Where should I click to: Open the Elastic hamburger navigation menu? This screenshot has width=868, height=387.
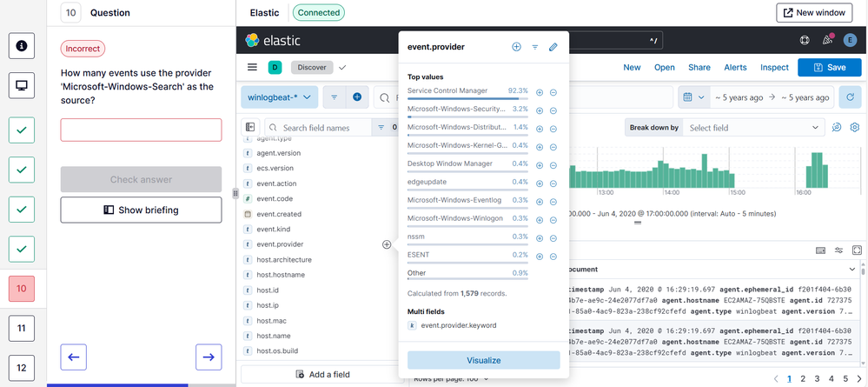[x=252, y=67]
